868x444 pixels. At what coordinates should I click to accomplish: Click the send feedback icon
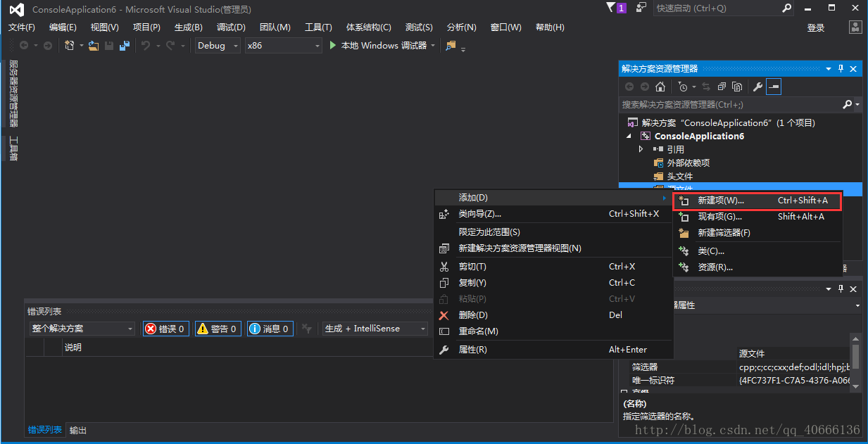click(641, 8)
